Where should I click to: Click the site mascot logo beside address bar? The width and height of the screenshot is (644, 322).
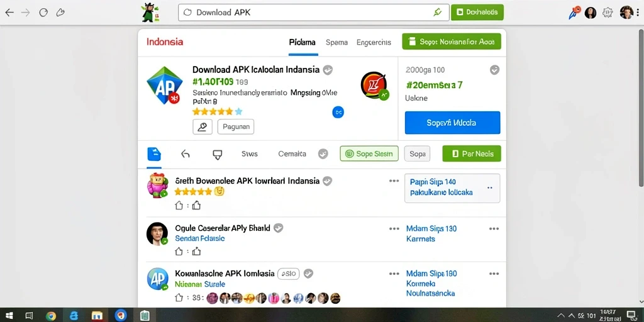(150, 13)
